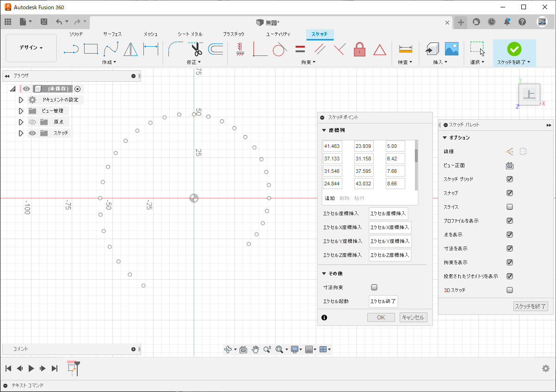
Task: Switch to ソリッド tab
Action: pos(76,34)
